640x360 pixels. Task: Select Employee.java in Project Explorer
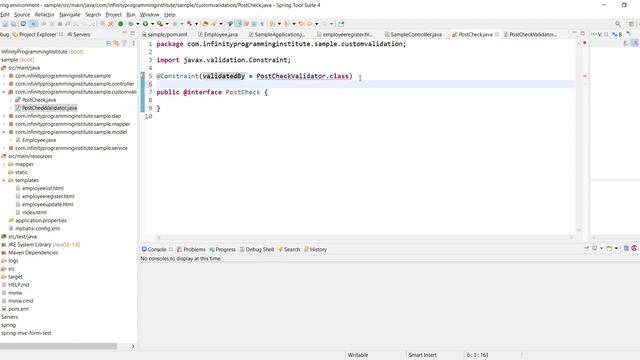39,140
